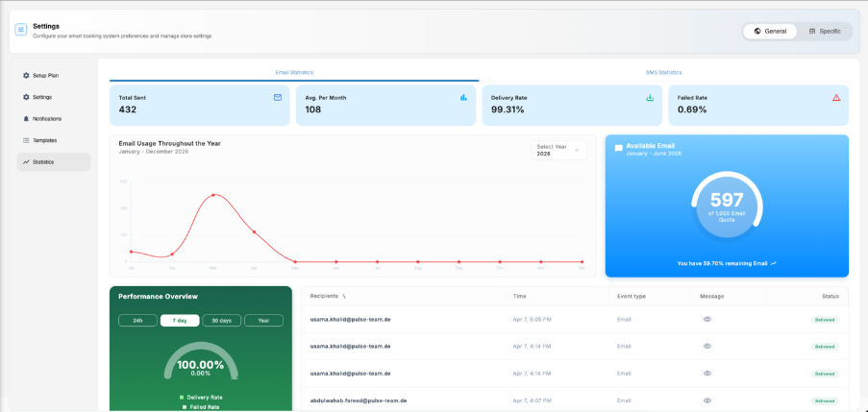
Task: Click the Notifications bell icon
Action: (26, 118)
